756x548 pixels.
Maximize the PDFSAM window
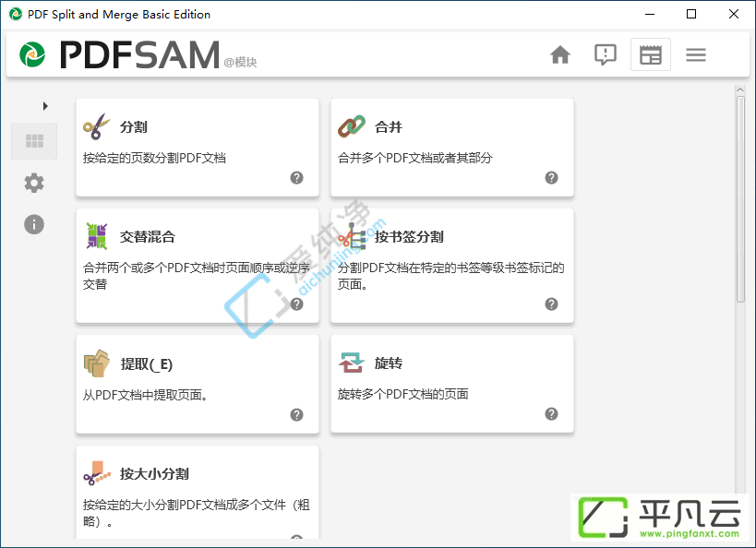[x=691, y=14]
